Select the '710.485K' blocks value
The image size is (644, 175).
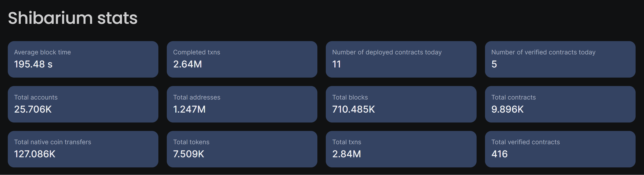click(x=354, y=109)
